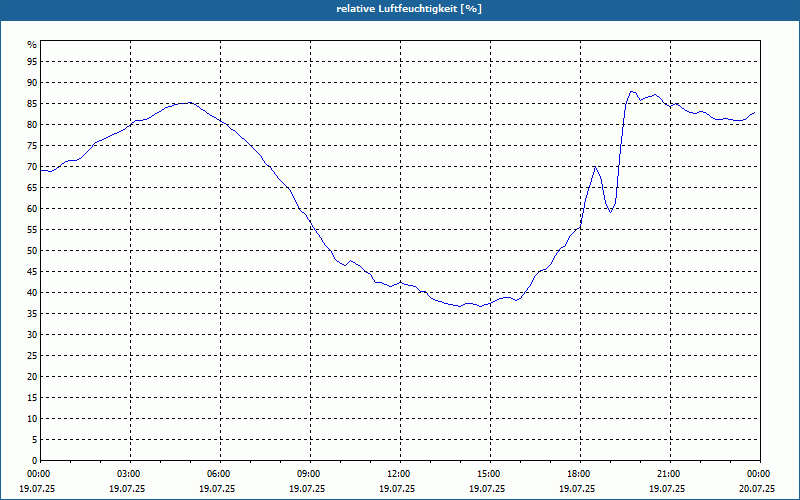Click the 25 y-axis value

32,356
